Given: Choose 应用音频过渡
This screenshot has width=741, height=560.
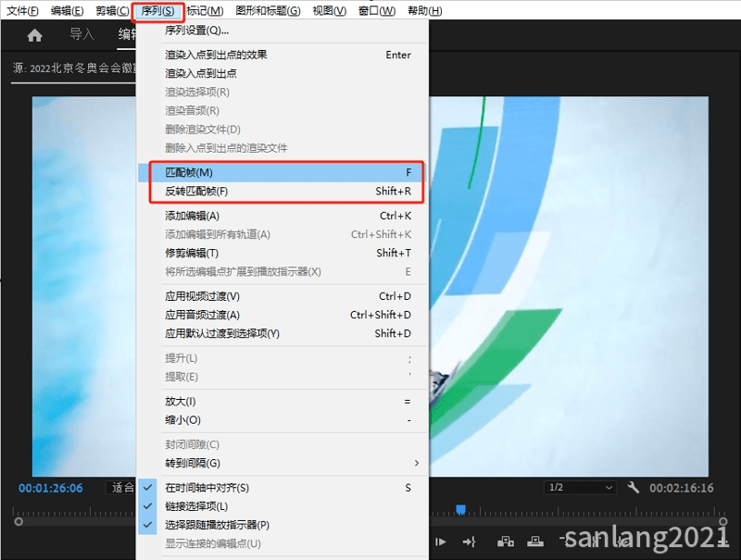Looking at the screenshot, I should [283, 315].
